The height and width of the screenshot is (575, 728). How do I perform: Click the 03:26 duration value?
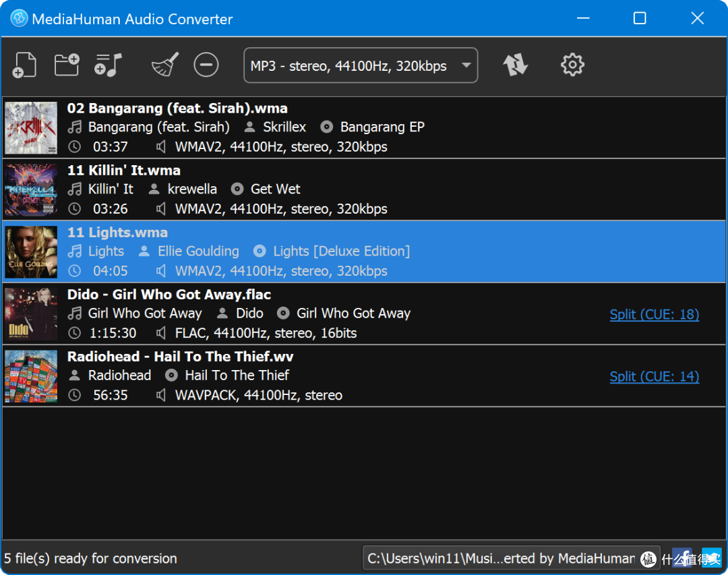click(111, 209)
